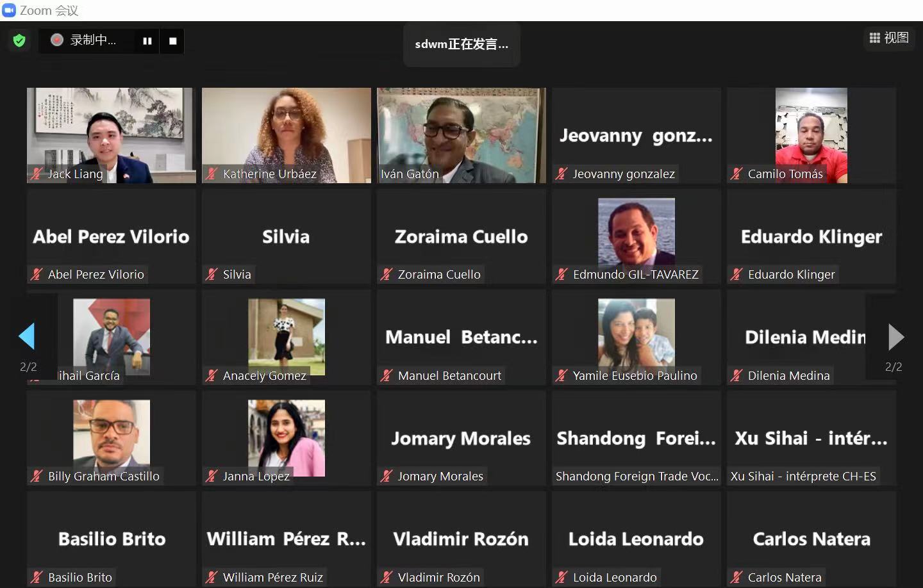Select Shandong Foreign Trade participant tile
Screen dimensions: 923x588
coord(636,438)
